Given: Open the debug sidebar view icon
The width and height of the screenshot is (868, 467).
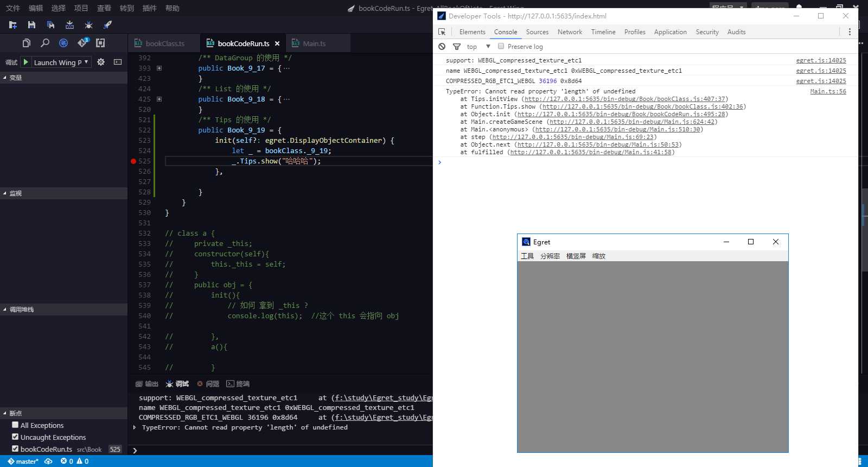Looking at the screenshot, I should (63, 43).
